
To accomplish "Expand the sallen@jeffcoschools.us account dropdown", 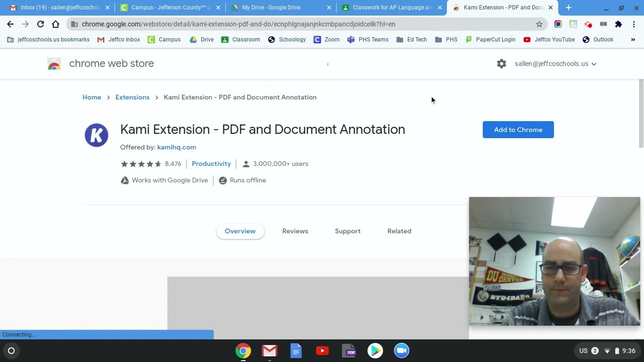I will [555, 64].
